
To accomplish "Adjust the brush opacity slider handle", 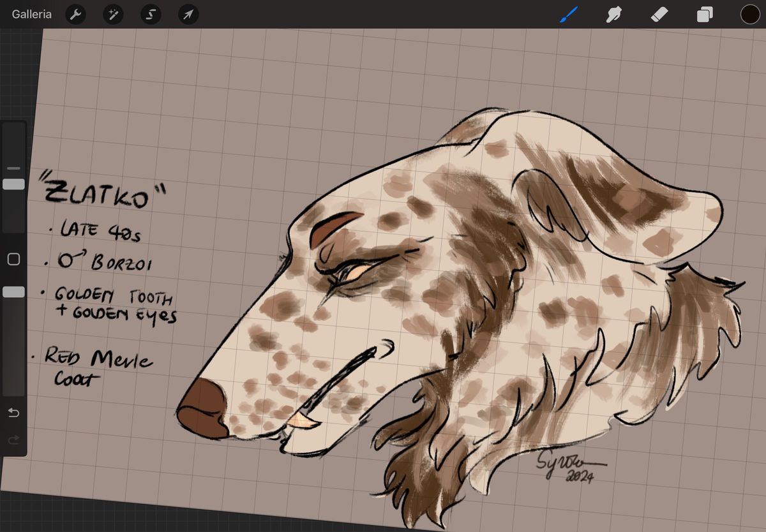I will pyautogui.click(x=13, y=292).
